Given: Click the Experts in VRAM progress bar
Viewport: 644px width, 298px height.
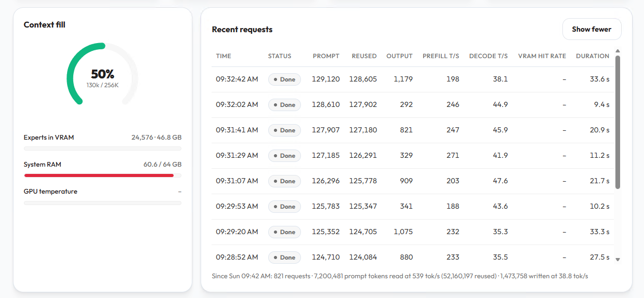Looking at the screenshot, I should (102, 148).
